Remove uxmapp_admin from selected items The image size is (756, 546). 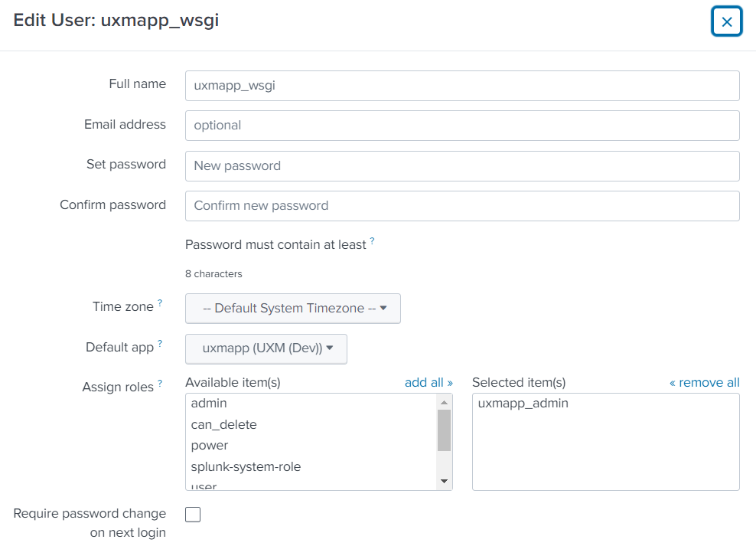[x=523, y=404]
